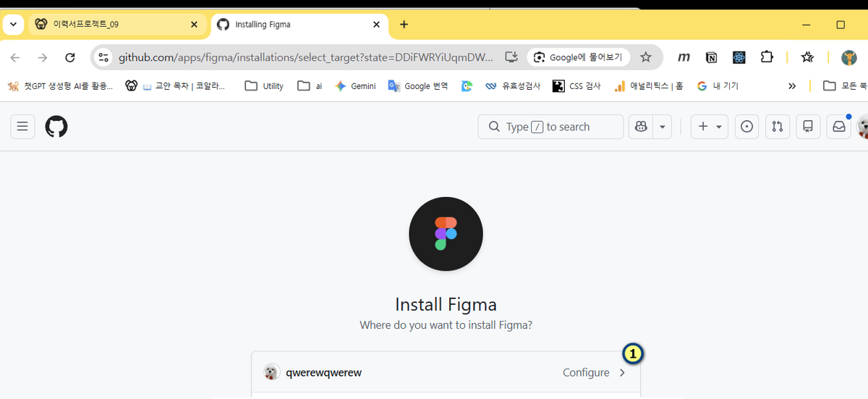The width and height of the screenshot is (868, 399).
Task: Open Chrome extensions puzzle icon
Action: click(x=767, y=57)
